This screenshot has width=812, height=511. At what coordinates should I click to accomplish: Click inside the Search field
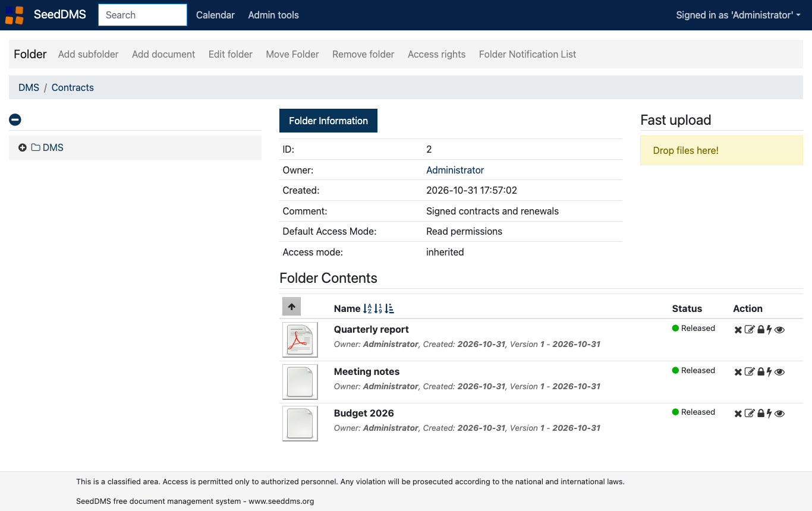coord(143,15)
